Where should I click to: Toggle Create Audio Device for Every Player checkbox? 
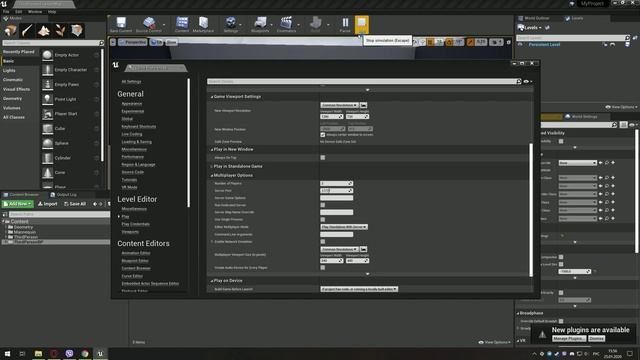(x=323, y=268)
